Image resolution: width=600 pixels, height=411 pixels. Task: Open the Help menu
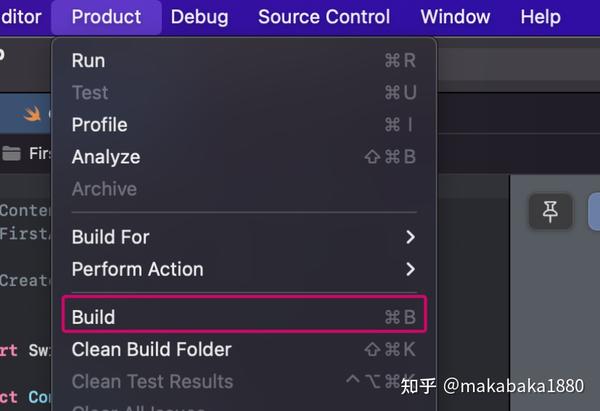pyautogui.click(x=540, y=17)
